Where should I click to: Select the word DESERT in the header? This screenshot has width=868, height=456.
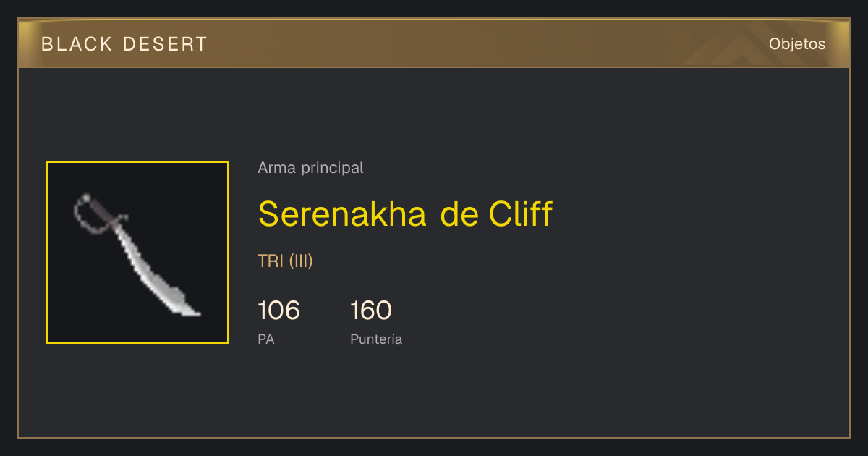point(165,44)
